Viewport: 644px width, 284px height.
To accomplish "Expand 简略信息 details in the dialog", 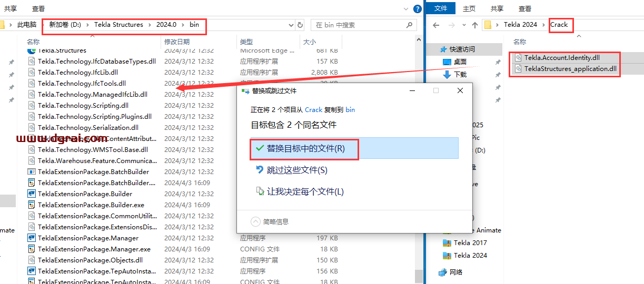I will 256,221.
